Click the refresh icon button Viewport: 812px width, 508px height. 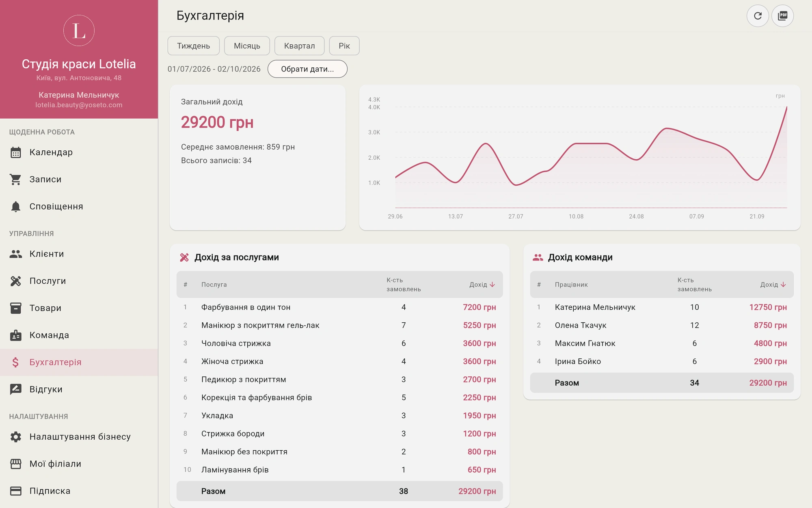tap(758, 16)
